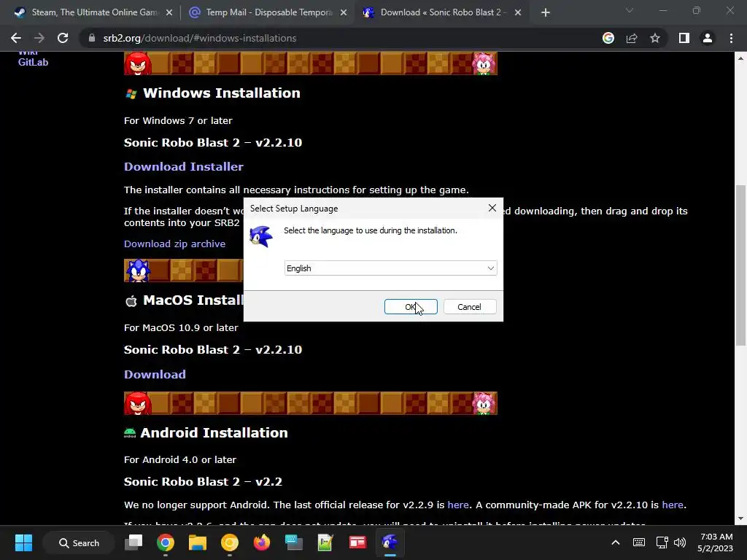Select the Download Sonic Robo Blast 2 tab

click(x=441, y=12)
